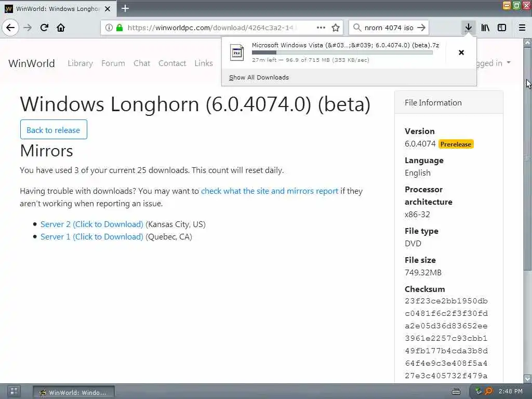Click the network tray icon
The image size is (532, 399).
coord(478,391)
